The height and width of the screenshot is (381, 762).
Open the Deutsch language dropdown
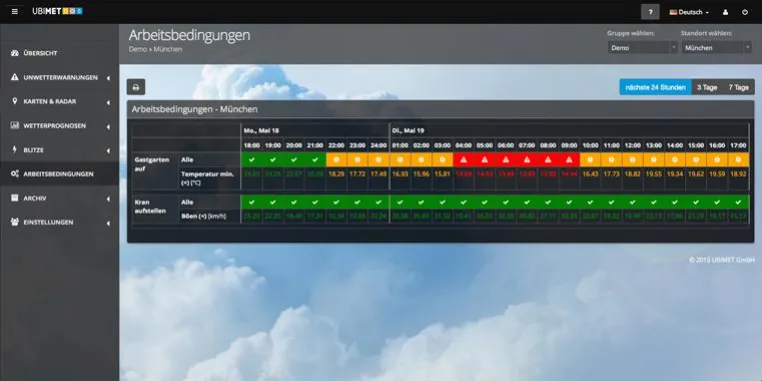click(689, 12)
